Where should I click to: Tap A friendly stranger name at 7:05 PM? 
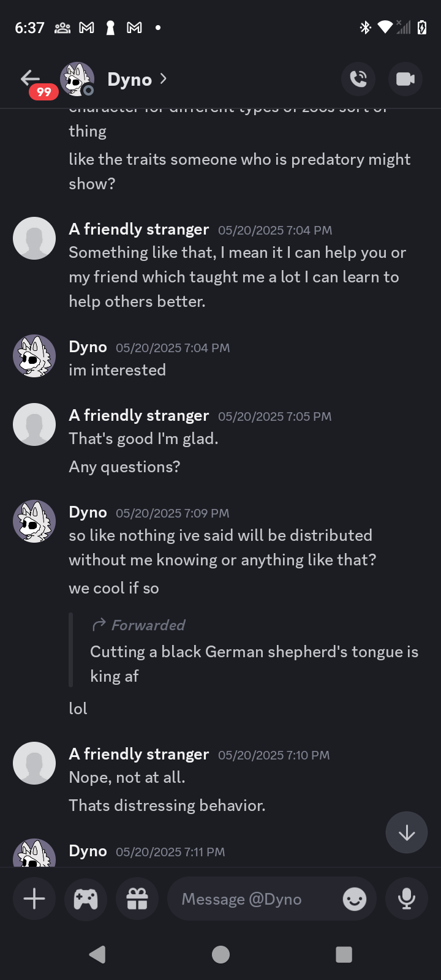pos(139,416)
